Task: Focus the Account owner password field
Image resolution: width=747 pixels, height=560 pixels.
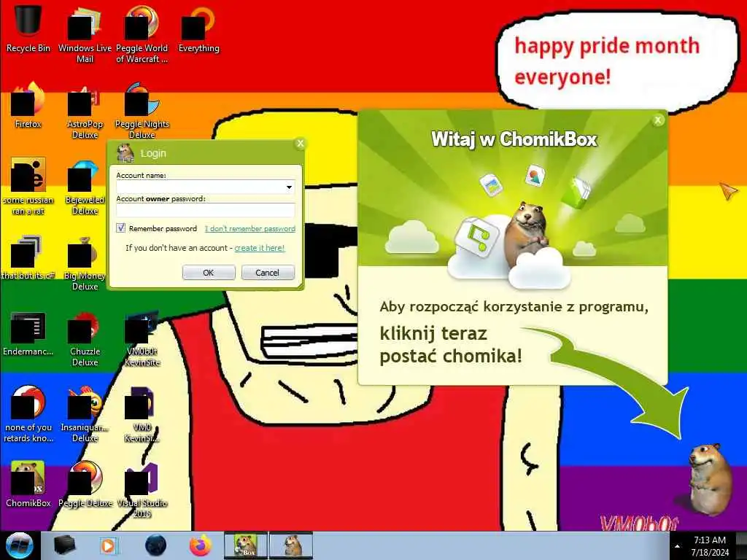Action: [205, 210]
